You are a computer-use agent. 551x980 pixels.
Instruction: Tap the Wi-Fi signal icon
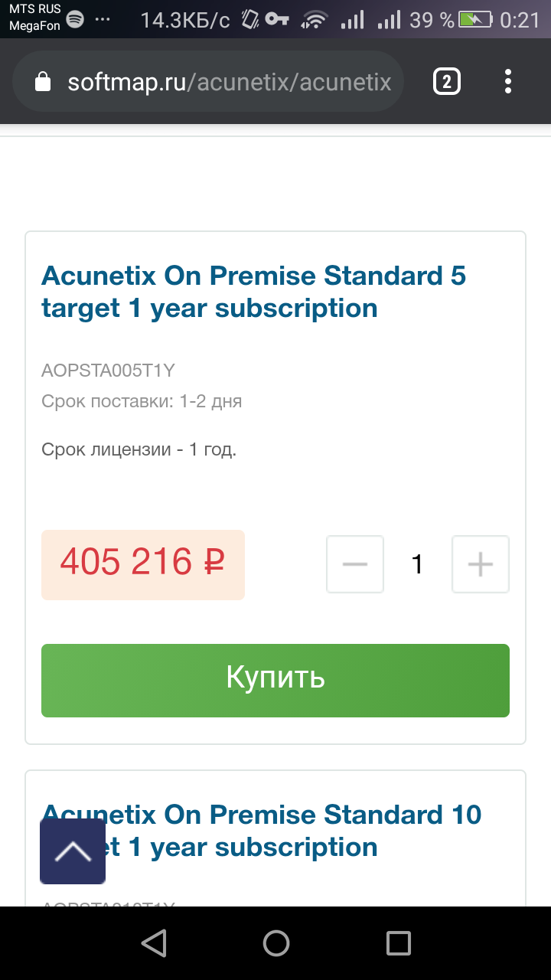pyautogui.click(x=315, y=20)
